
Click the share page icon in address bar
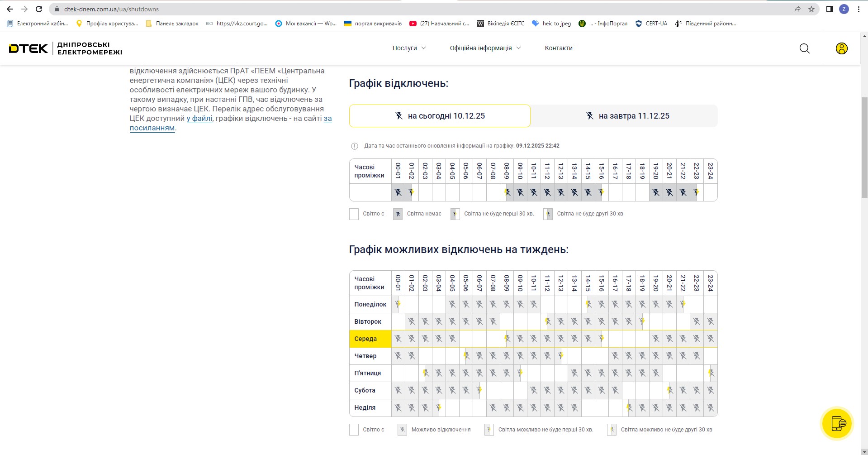click(797, 9)
